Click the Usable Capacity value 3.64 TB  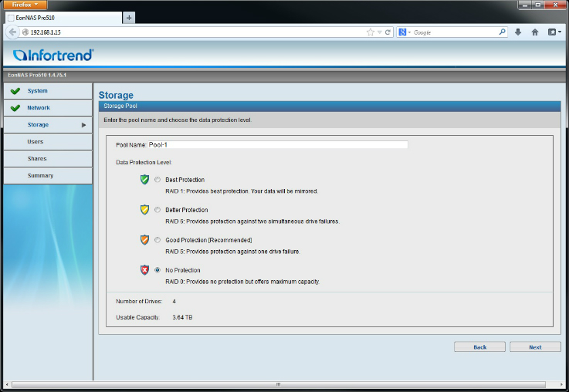(x=182, y=317)
